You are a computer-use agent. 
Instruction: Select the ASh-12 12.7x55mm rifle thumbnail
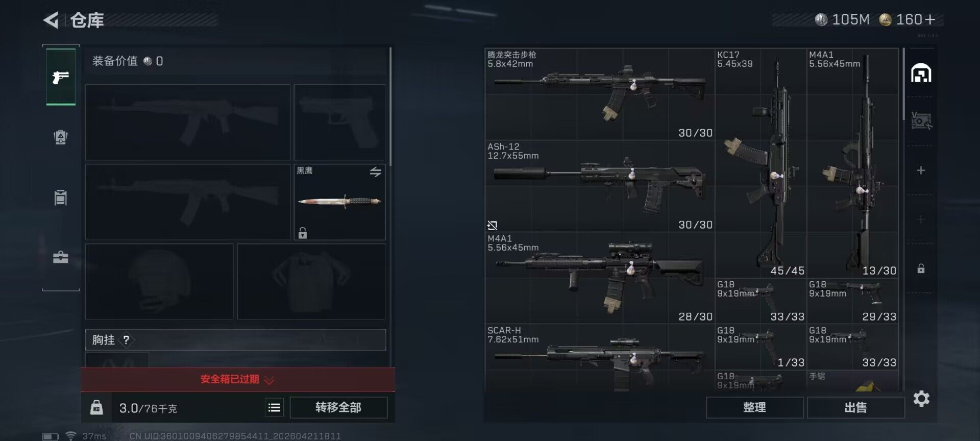click(600, 186)
